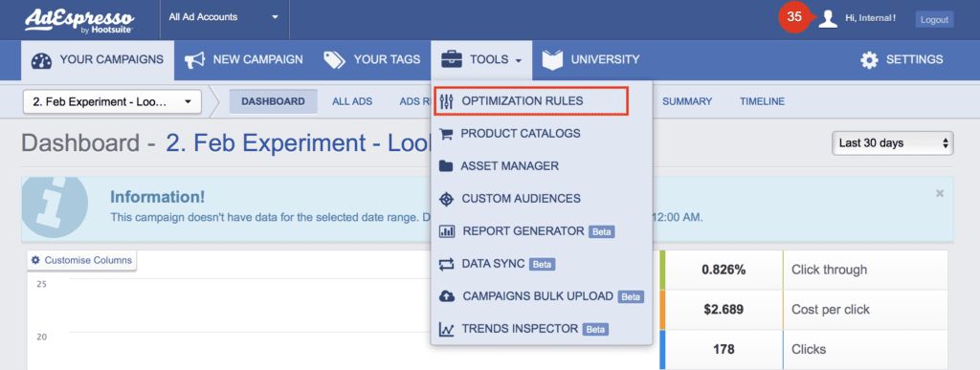This screenshot has width=980, height=370.
Task: Switch to the Dashboard sub-tab
Action: 273,101
